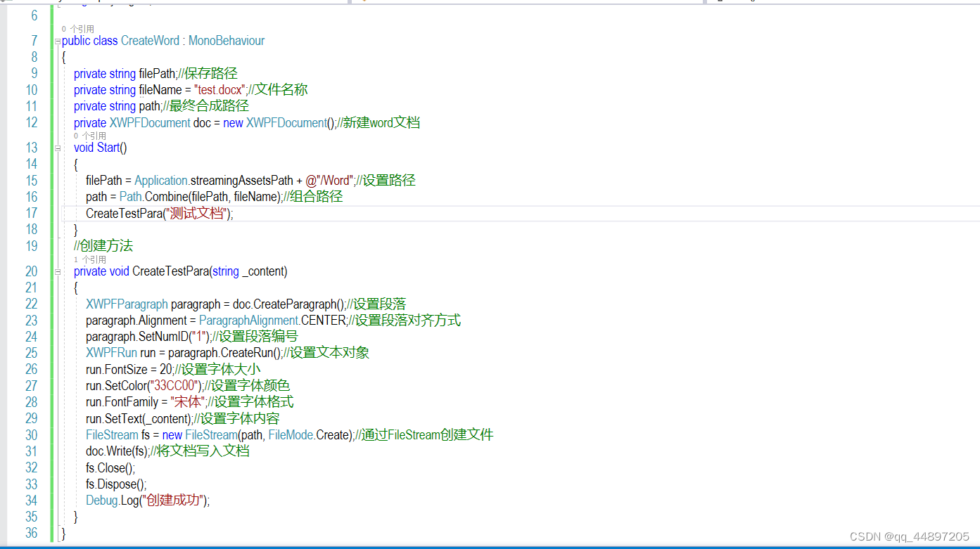Click FontSize on line 26
This screenshot has height=549, width=980.
coord(127,370)
